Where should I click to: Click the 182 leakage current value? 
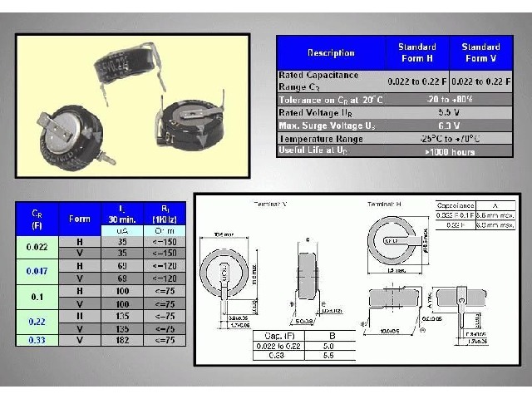coord(123,339)
